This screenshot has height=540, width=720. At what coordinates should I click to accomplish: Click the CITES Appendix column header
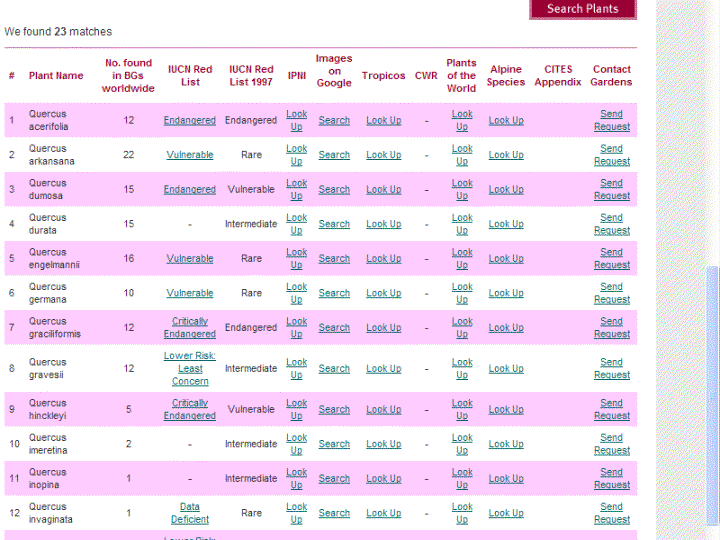558,75
